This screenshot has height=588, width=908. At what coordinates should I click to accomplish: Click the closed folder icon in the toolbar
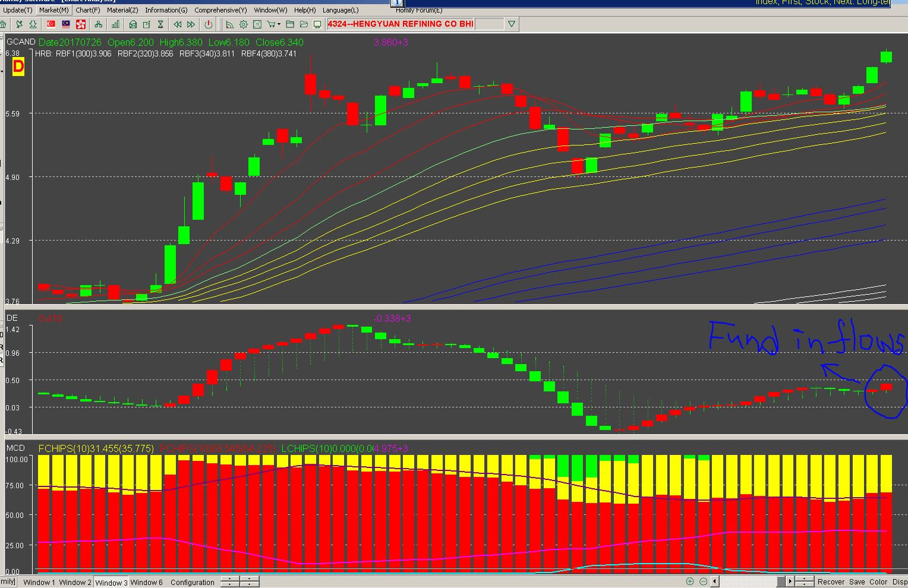[290, 24]
